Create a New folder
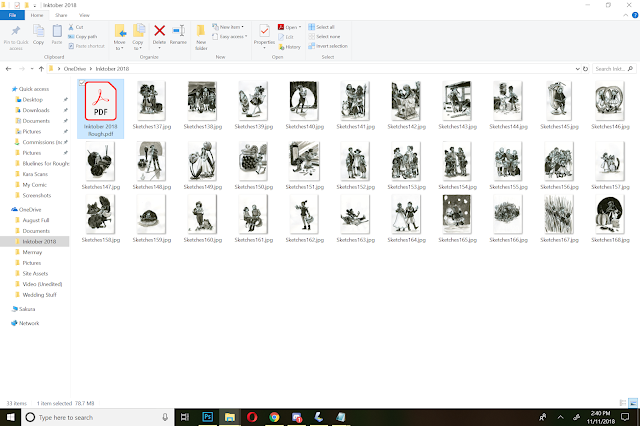 [x=201, y=37]
